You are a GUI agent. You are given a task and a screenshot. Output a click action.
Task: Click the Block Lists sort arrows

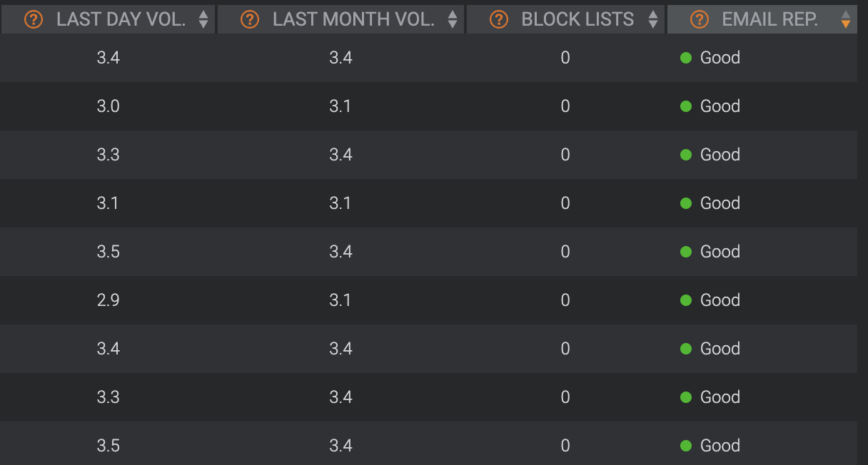(652, 19)
